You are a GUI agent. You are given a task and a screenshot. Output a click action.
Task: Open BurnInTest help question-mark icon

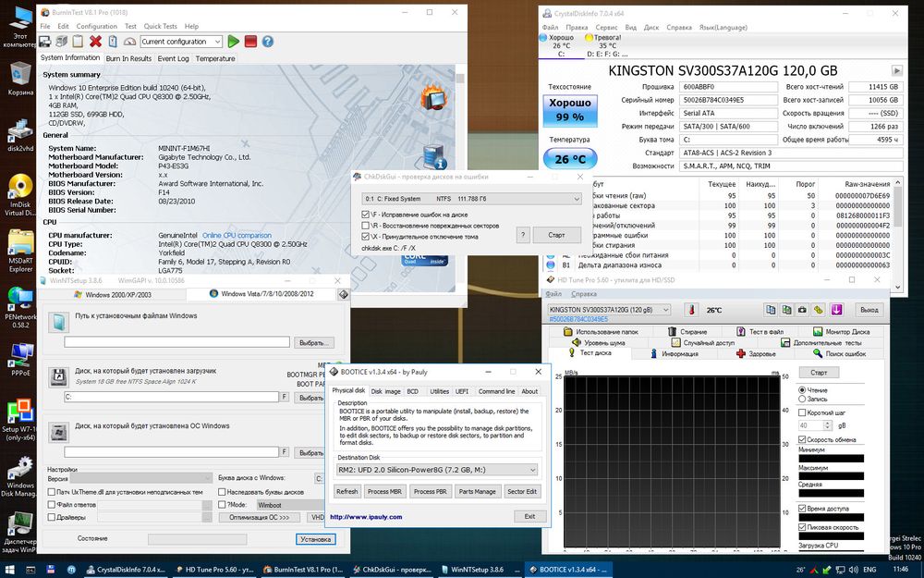point(268,42)
